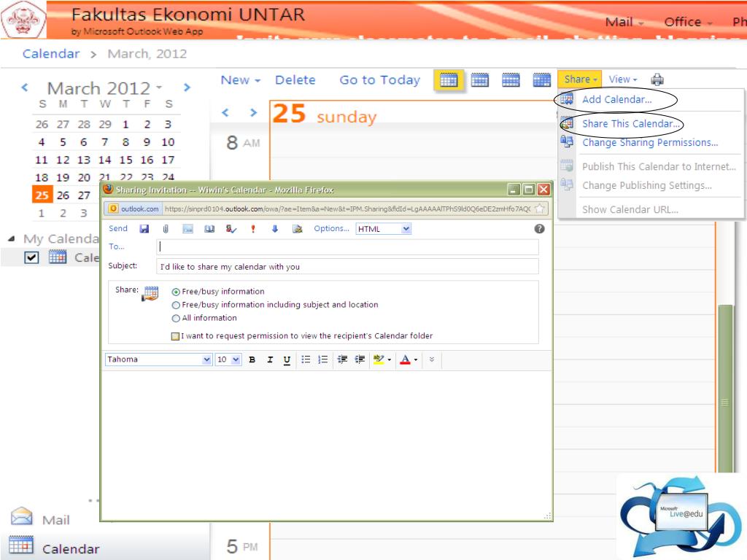Open the Share menu

(580, 79)
